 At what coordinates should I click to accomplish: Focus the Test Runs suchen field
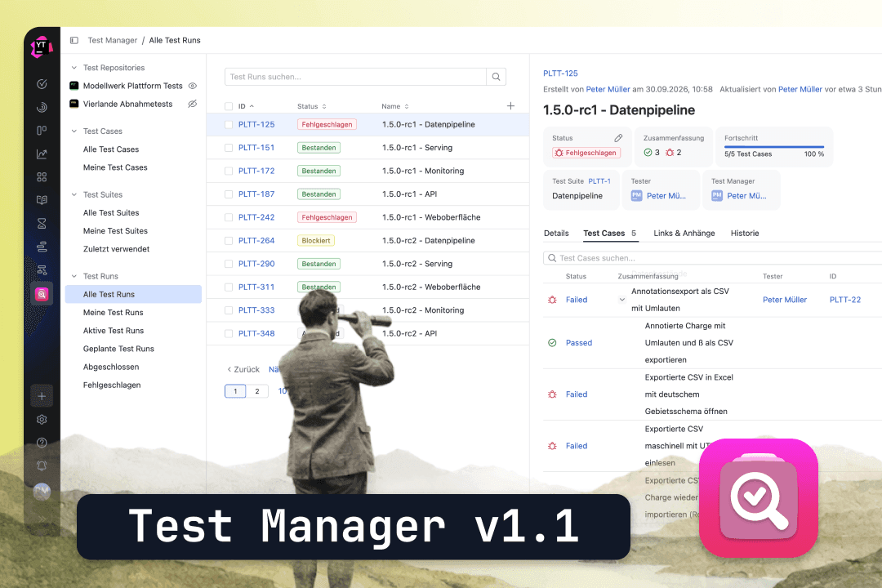[355, 77]
